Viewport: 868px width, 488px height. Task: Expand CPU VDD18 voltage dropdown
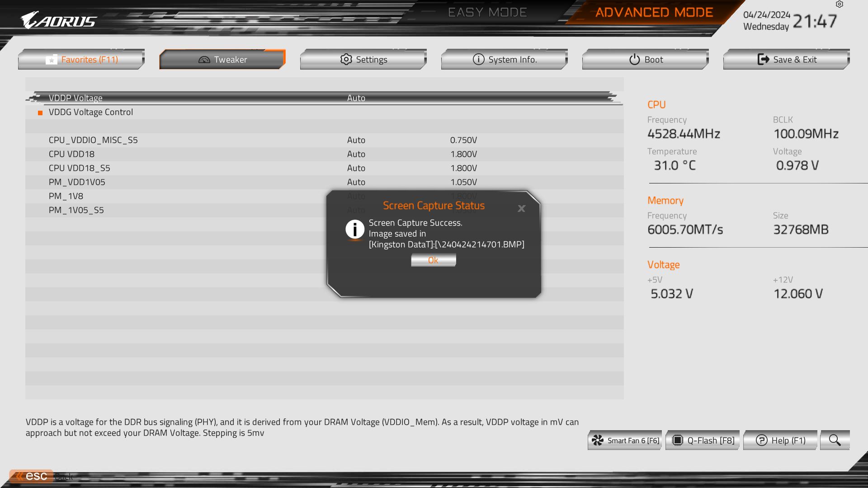pos(356,154)
